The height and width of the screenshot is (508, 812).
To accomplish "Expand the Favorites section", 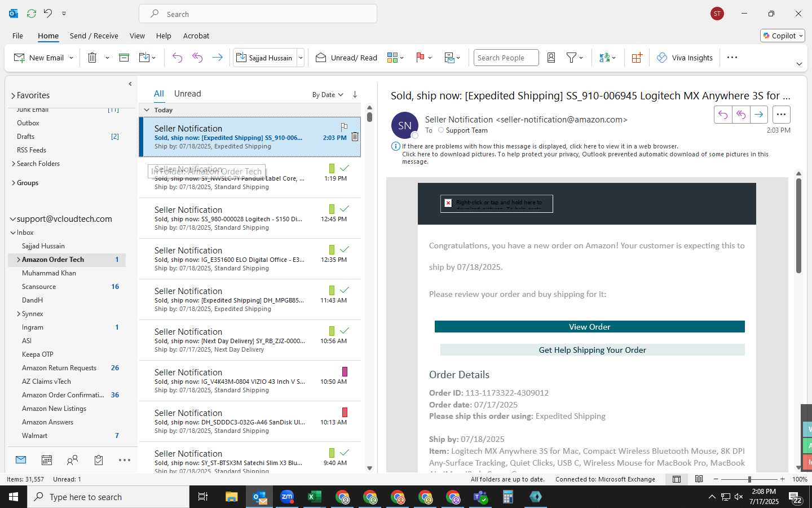I will pos(13,96).
